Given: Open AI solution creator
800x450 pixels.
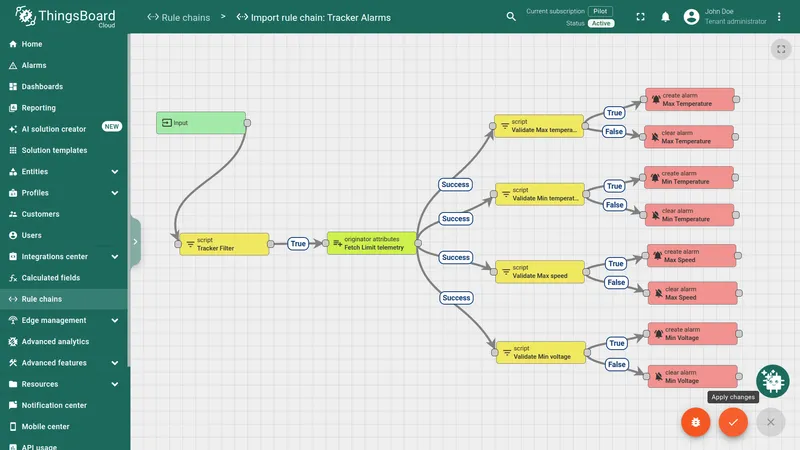Looking at the screenshot, I should pos(64,129).
